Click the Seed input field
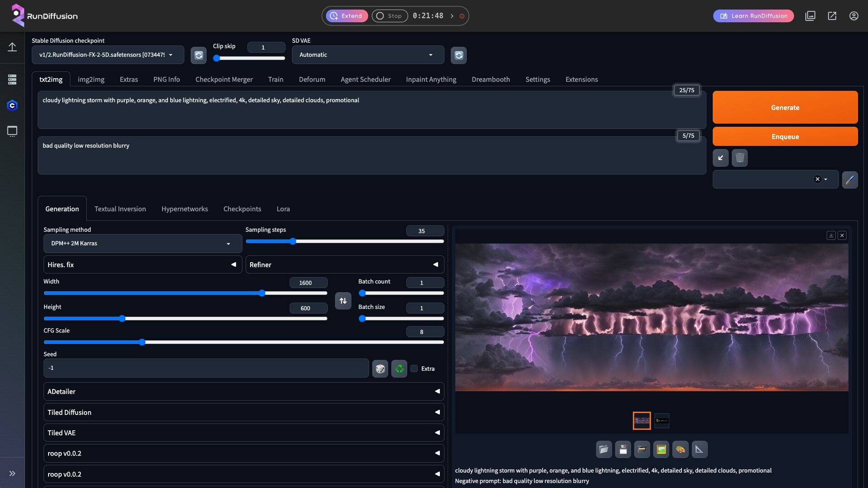This screenshot has height=488, width=868. 206,368
